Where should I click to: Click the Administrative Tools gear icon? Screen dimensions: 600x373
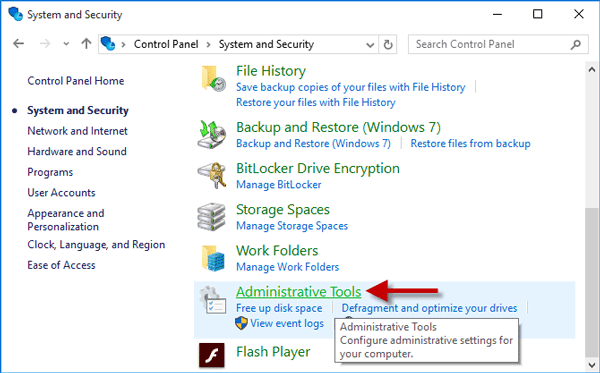(x=212, y=300)
